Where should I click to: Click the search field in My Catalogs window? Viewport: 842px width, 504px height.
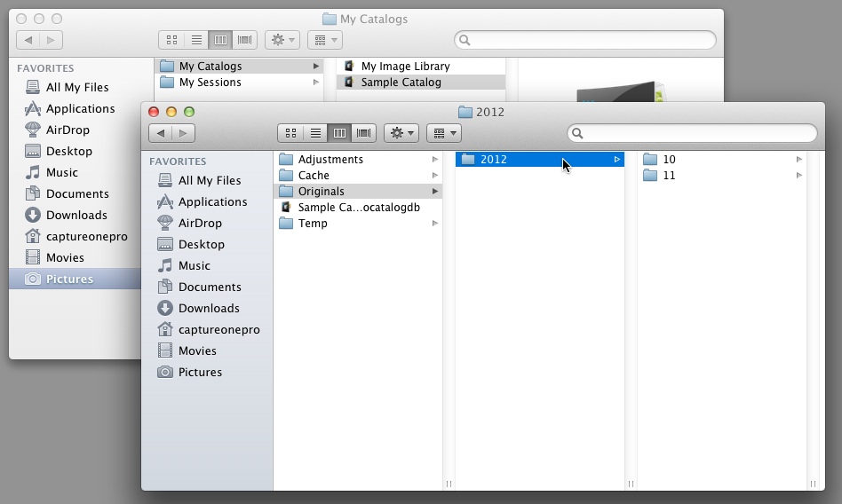pos(585,40)
